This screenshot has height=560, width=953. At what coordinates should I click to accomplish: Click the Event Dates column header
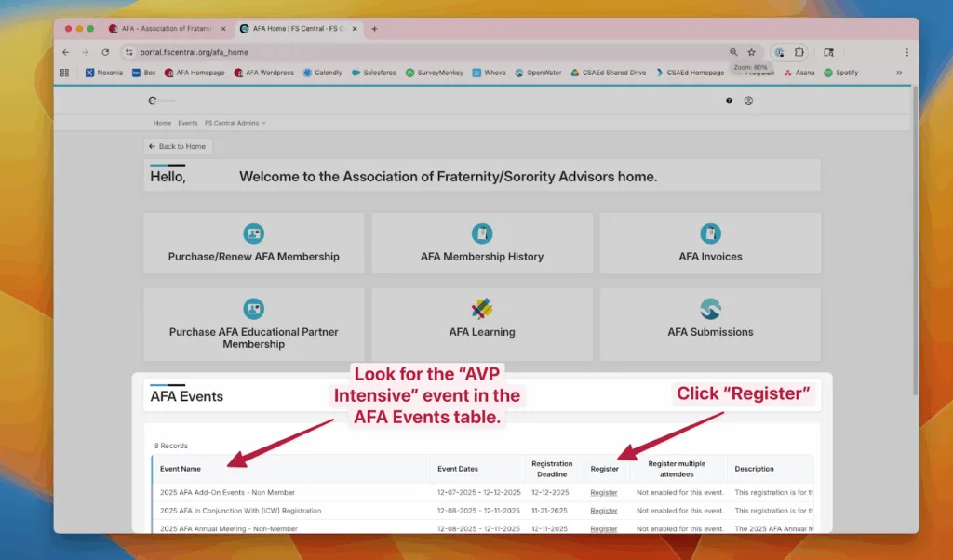[x=458, y=469]
